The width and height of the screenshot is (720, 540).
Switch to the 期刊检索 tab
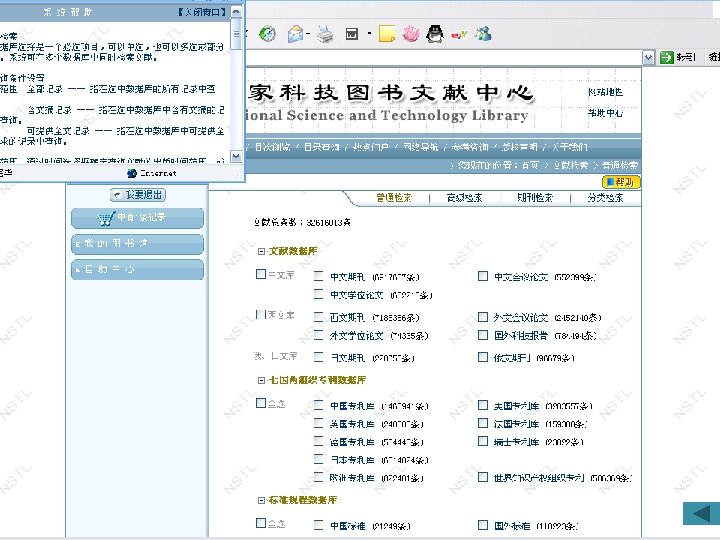[x=535, y=197]
